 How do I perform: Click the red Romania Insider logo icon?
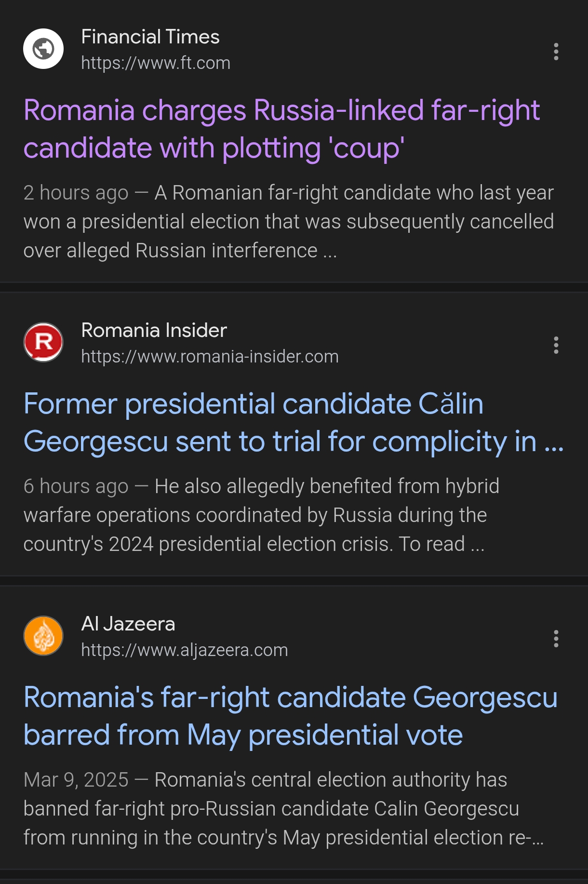click(43, 342)
